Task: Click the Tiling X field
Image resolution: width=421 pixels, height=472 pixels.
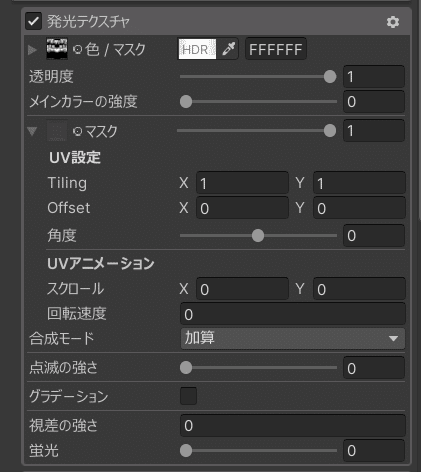Action: point(242,183)
